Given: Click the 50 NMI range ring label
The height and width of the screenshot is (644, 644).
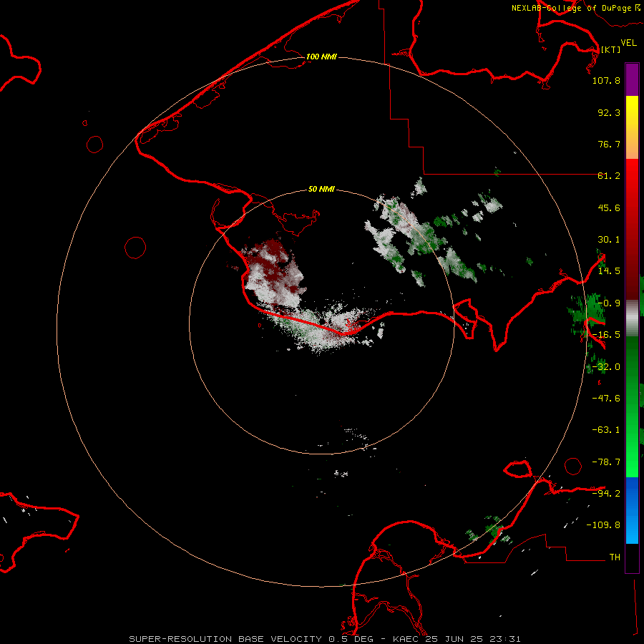Looking at the screenshot, I should 321,189.
